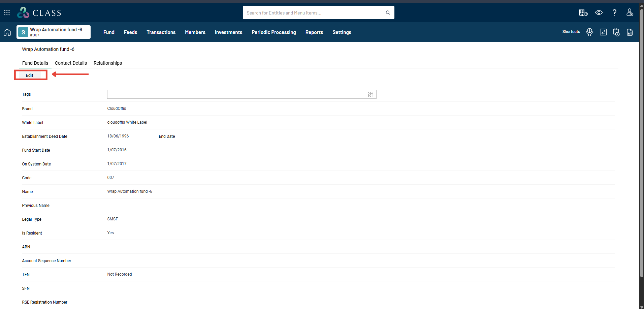
Task: Open the report document shortcut icon
Action: [630, 32]
